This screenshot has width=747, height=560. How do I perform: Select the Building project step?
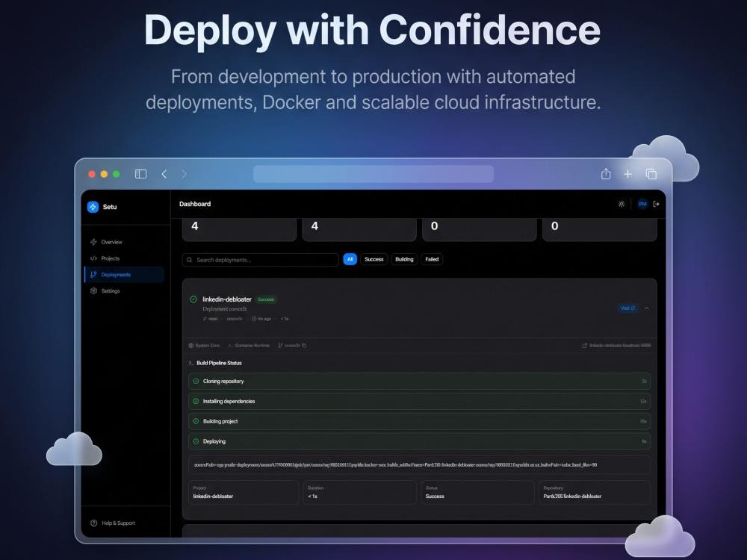[x=419, y=421]
